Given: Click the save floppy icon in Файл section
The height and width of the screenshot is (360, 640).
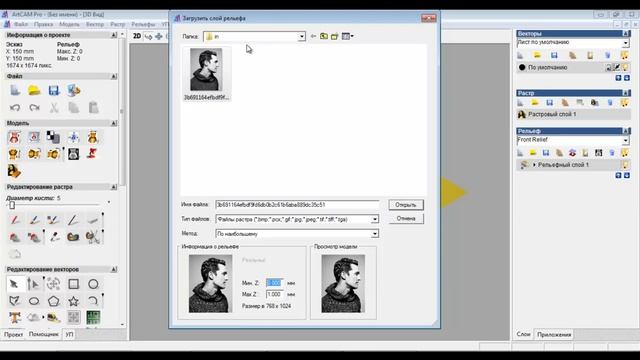Looking at the screenshot, I should 54,90.
